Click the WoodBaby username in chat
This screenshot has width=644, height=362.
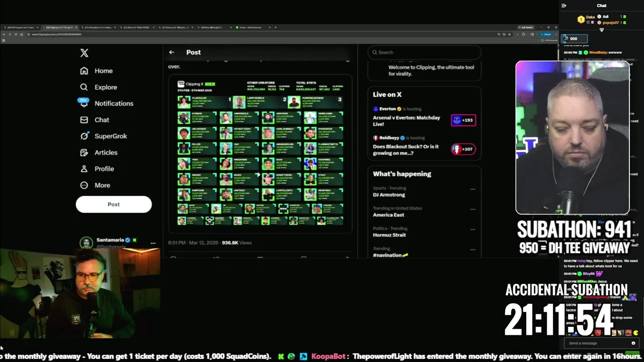(598, 52)
